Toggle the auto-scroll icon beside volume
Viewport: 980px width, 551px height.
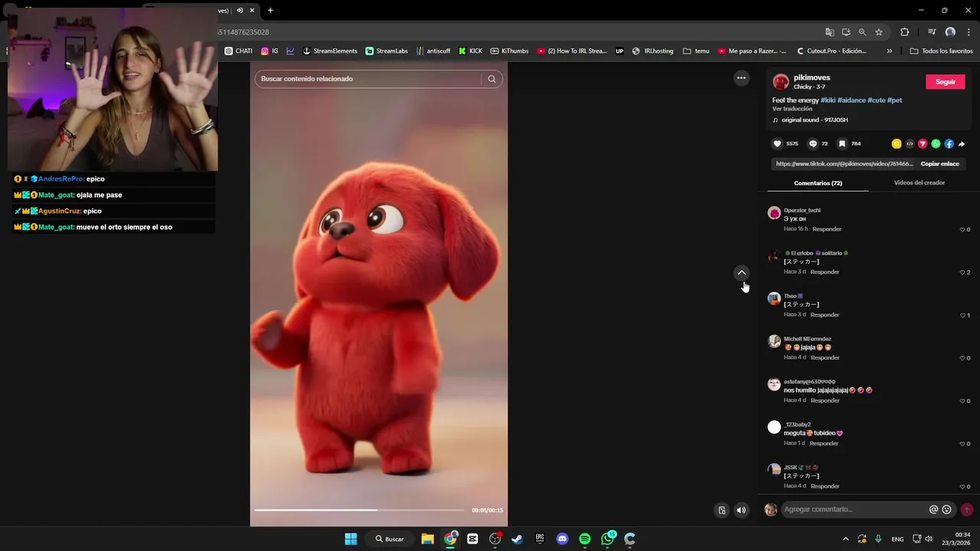pos(722,510)
